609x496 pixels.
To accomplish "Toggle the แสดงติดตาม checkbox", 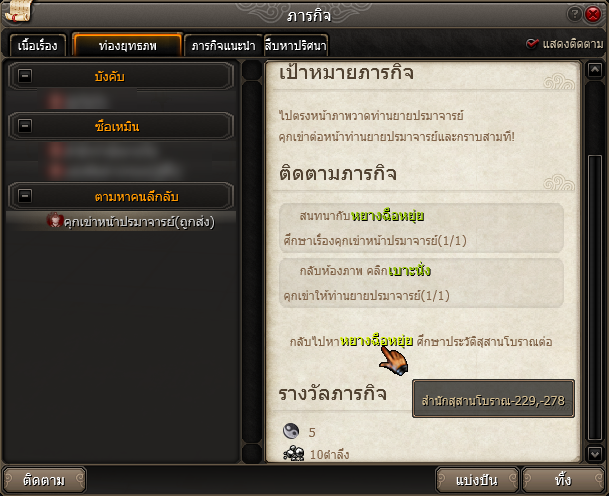I will tap(532, 44).
